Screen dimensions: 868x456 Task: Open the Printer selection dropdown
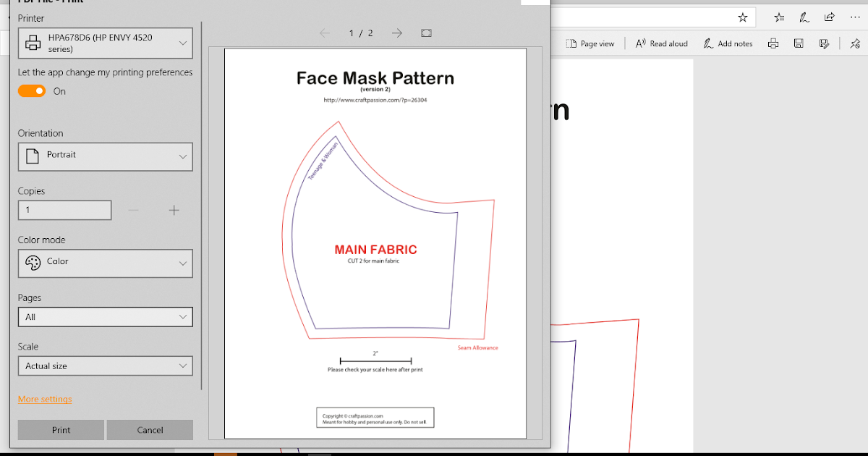(105, 43)
